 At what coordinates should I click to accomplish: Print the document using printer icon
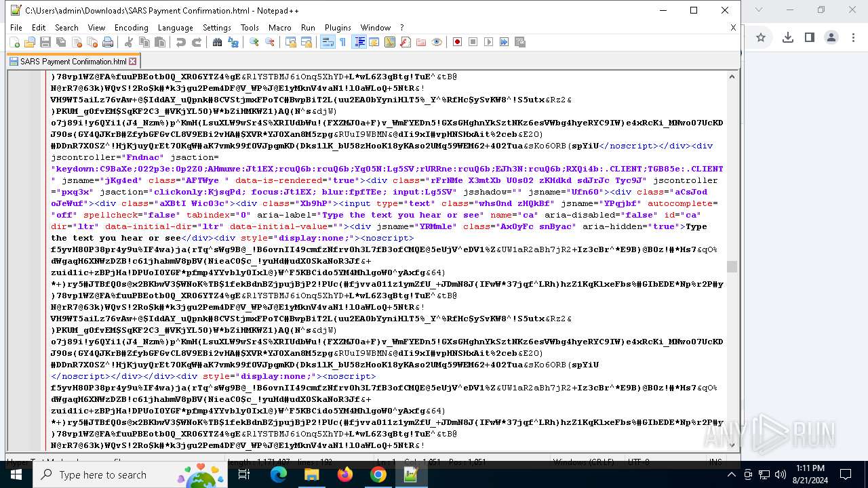pos(108,42)
